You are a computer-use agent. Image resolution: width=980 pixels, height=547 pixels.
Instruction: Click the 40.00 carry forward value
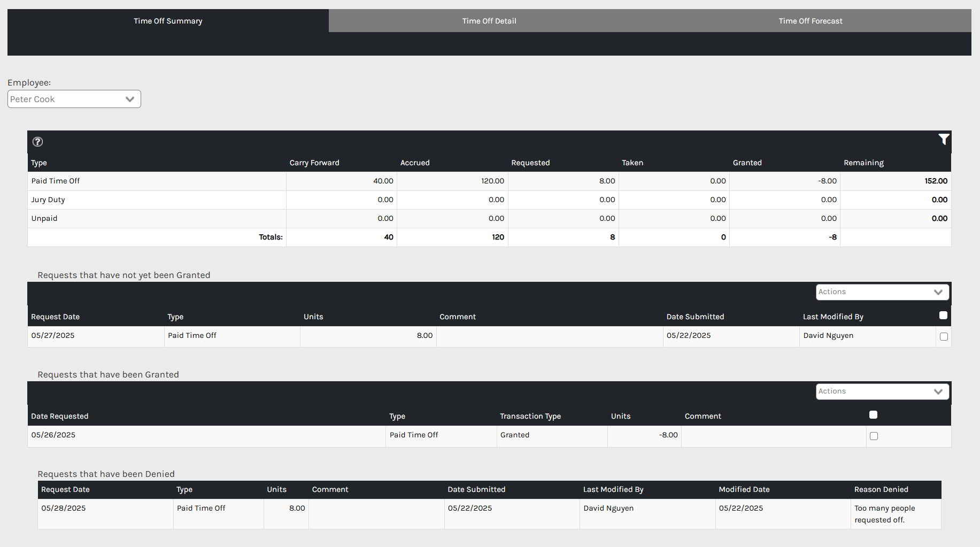383,181
